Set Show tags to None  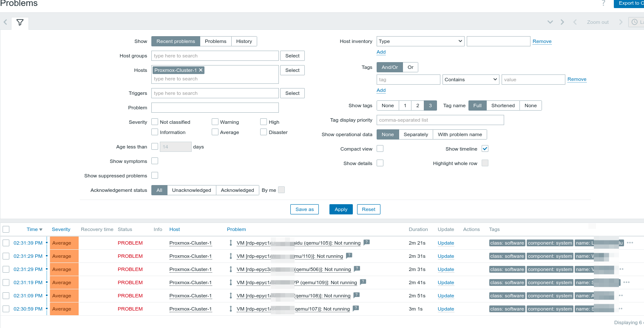[388, 106]
